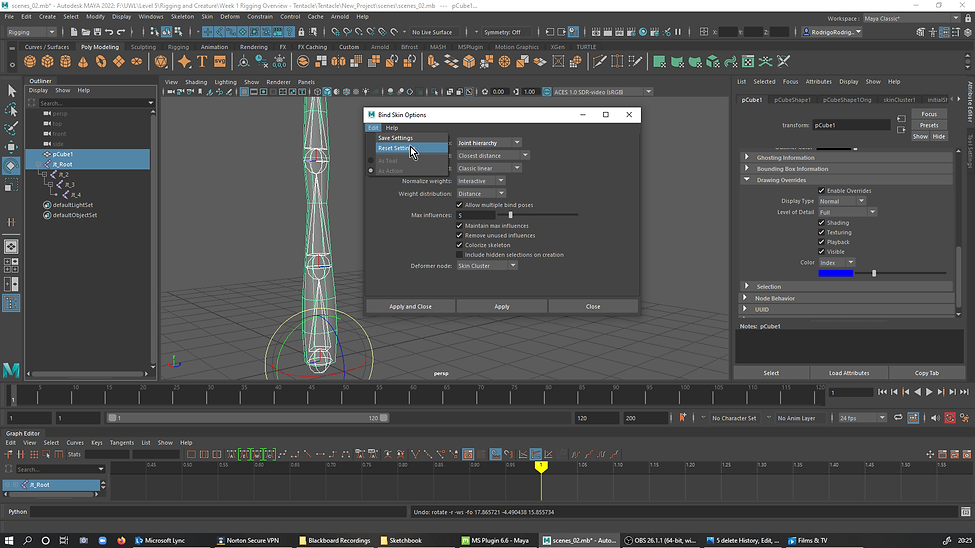
Task: Toggle Enable Overrides checkbox
Action: pos(821,190)
